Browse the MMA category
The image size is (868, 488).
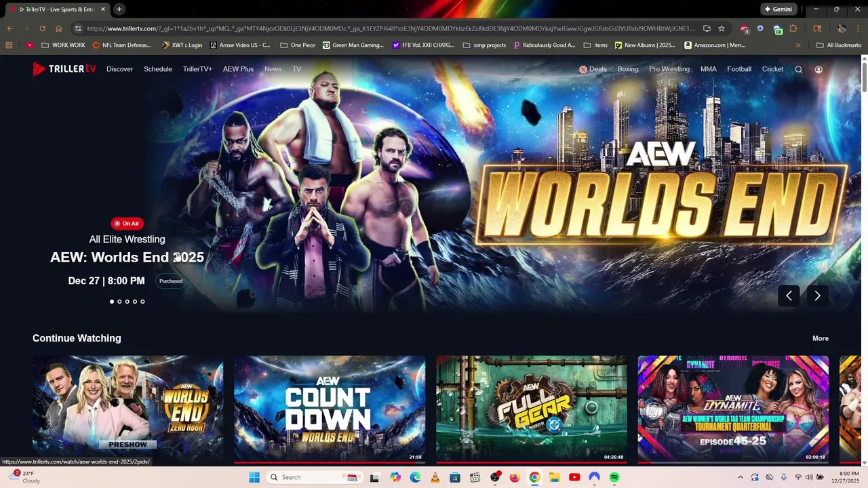point(709,69)
